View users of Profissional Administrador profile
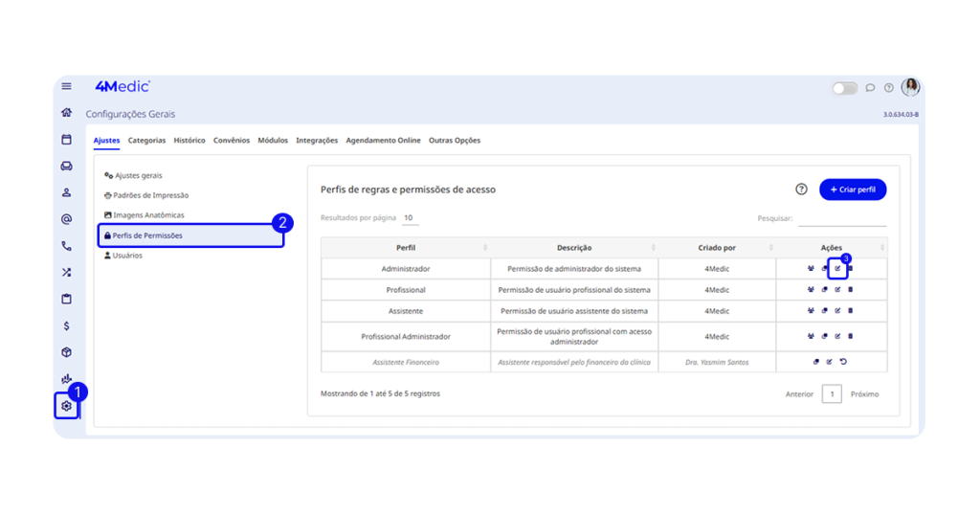The width and height of the screenshot is (980, 514). [811, 336]
